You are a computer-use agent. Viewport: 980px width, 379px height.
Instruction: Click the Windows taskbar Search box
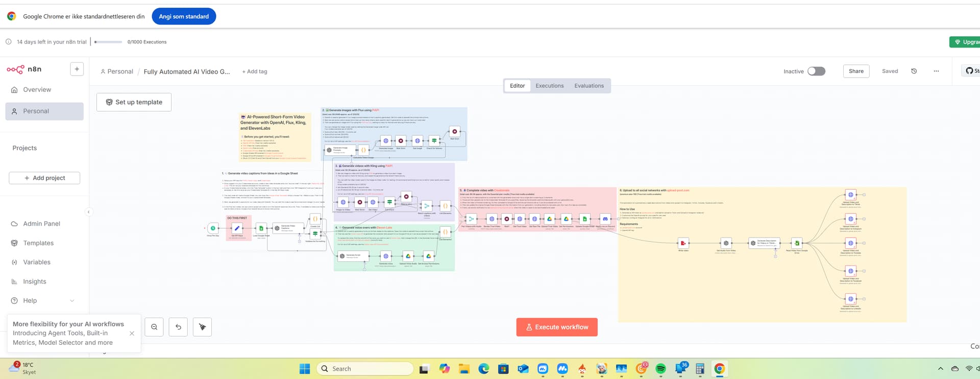(364, 369)
